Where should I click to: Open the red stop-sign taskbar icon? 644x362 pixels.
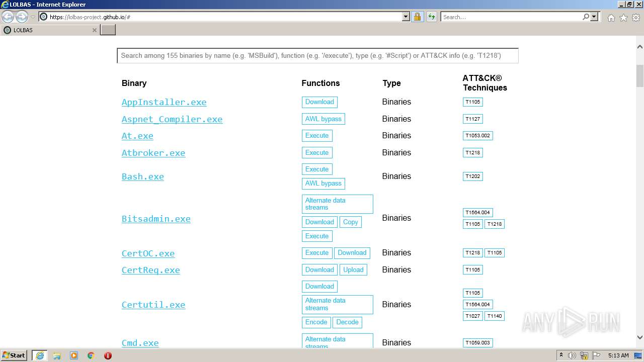(108, 355)
